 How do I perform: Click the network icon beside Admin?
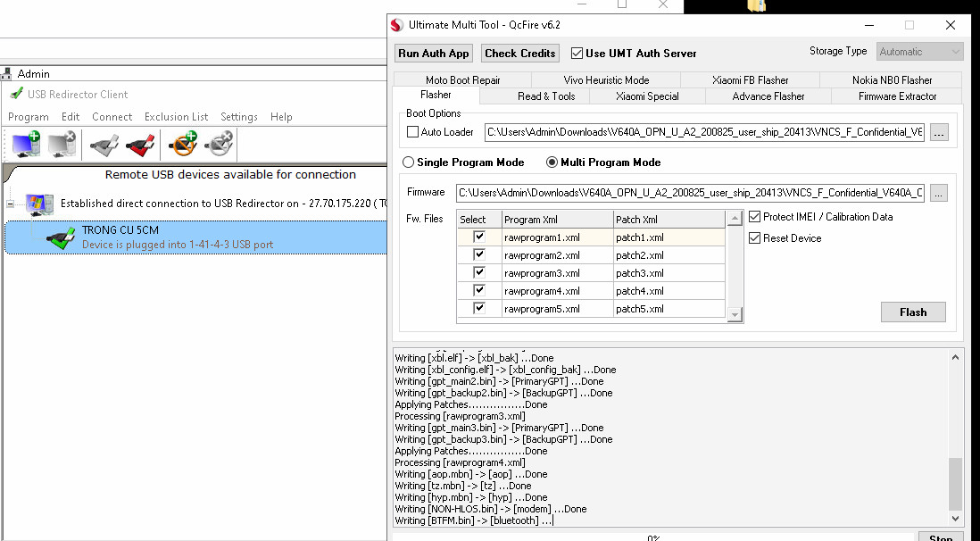point(6,74)
